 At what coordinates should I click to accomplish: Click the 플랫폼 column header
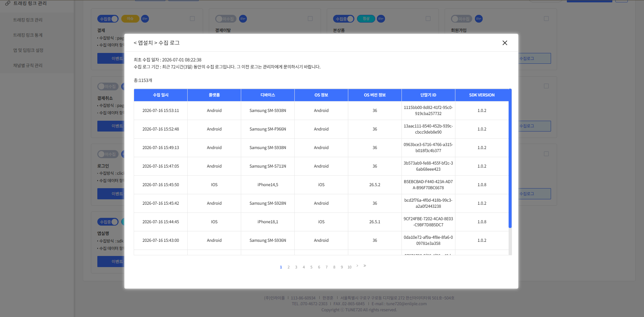point(214,95)
